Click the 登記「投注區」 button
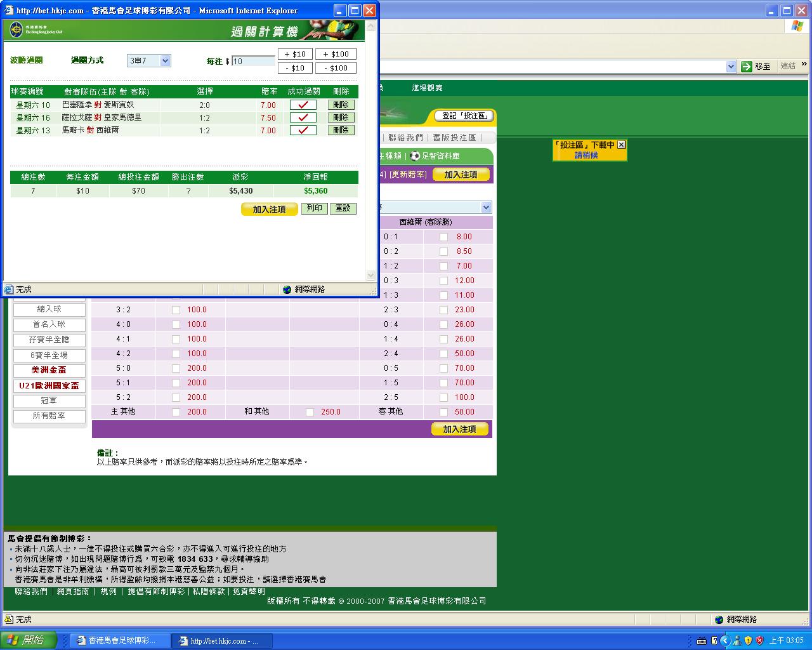The width and height of the screenshot is (812, 650). (465, 116)
